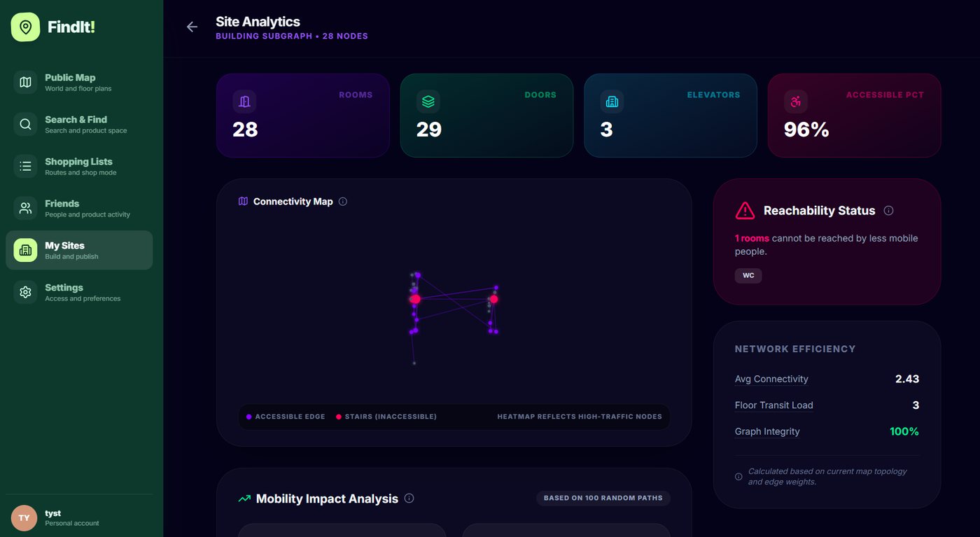The image size is (980, 537).
Task: Click the Shopping Lists list icon
Action: point(25,166)
